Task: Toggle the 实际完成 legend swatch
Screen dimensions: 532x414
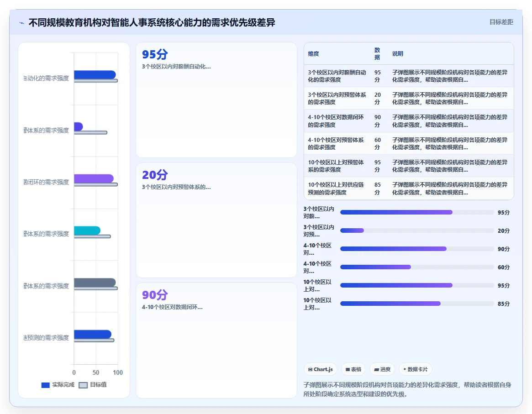Action: 46,385
